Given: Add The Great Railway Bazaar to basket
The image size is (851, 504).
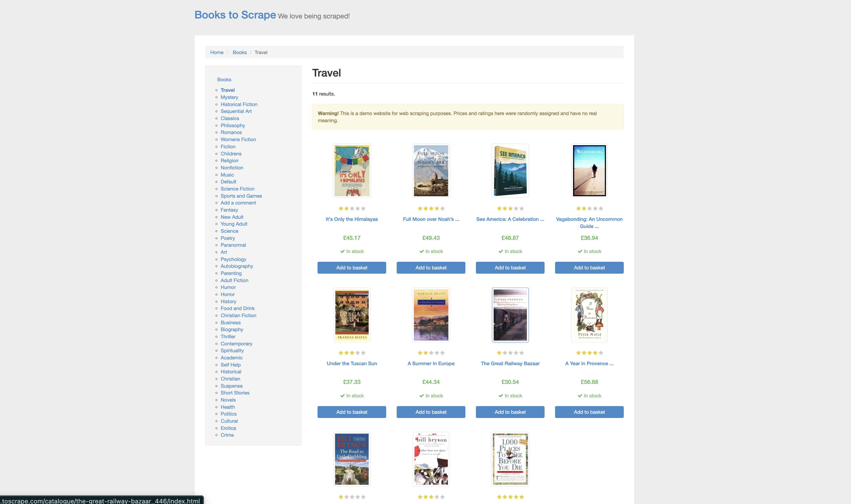Looking at the screenshot, I should 510,412.
